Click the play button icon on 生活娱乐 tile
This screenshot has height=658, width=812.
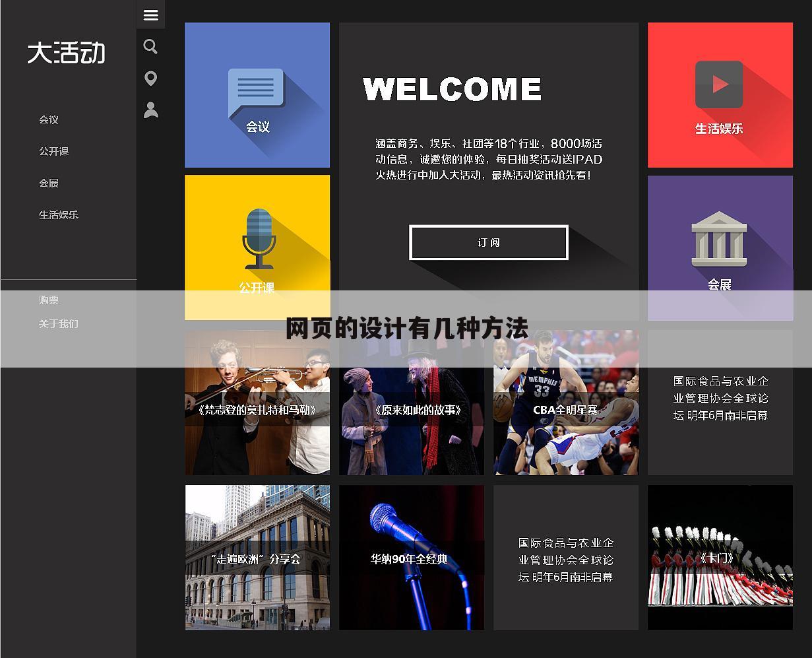tap(719, 84)
